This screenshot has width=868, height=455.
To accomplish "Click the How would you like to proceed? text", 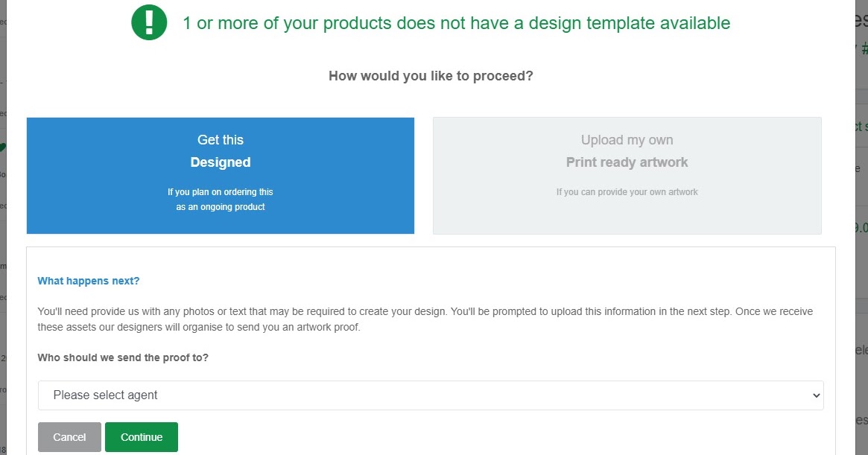I will click(431, 76).
